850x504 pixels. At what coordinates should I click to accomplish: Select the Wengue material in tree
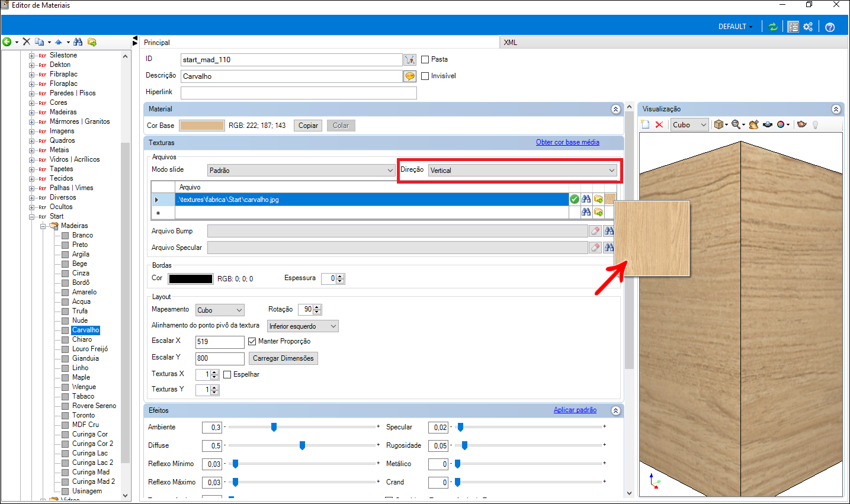click(84, 387)
